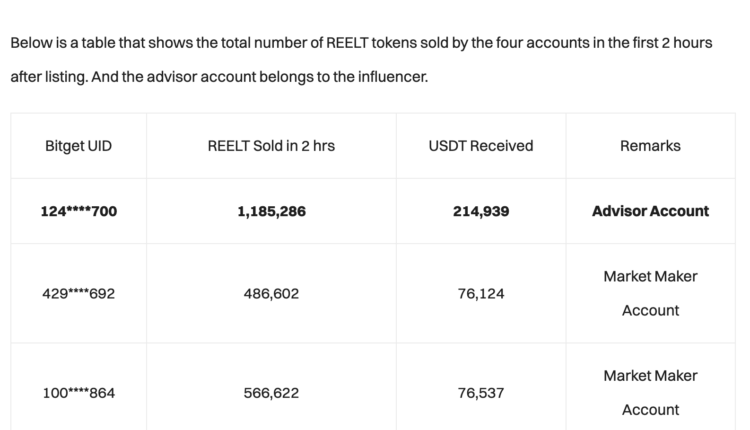Select the 486,602 REELT sold value
Screen dimensions: 750x430
coord(271,294)
